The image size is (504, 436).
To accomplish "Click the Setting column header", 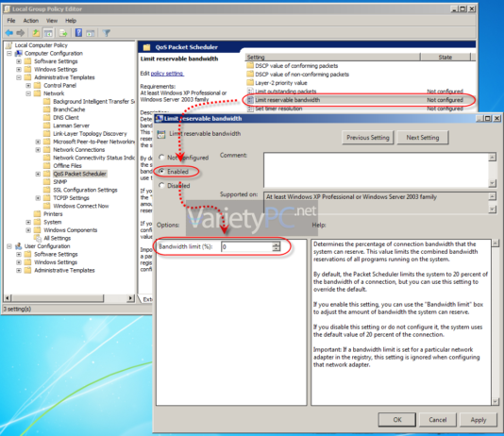I will (x=332, y=57).
